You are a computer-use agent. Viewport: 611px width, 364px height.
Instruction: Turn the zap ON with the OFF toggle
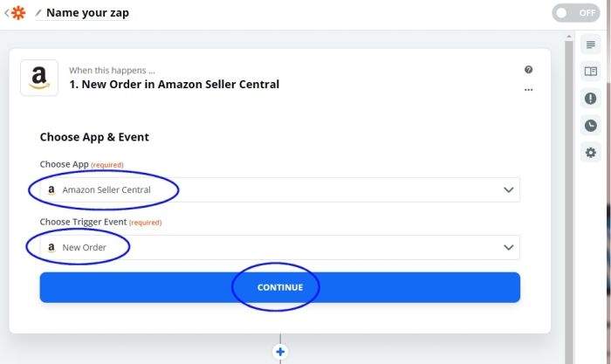pos(576,13)
